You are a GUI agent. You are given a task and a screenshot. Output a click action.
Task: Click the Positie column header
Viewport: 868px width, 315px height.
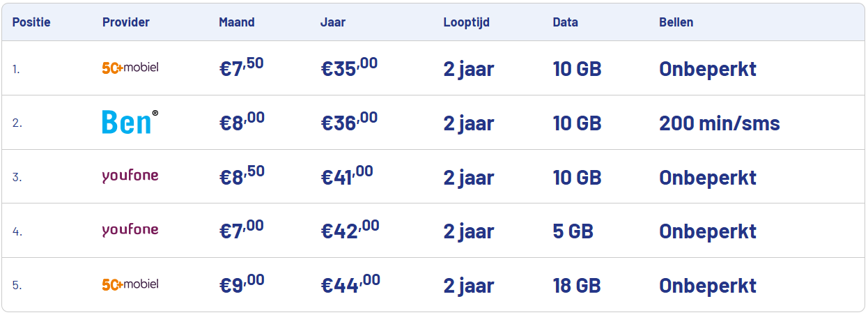coord(31,22)
